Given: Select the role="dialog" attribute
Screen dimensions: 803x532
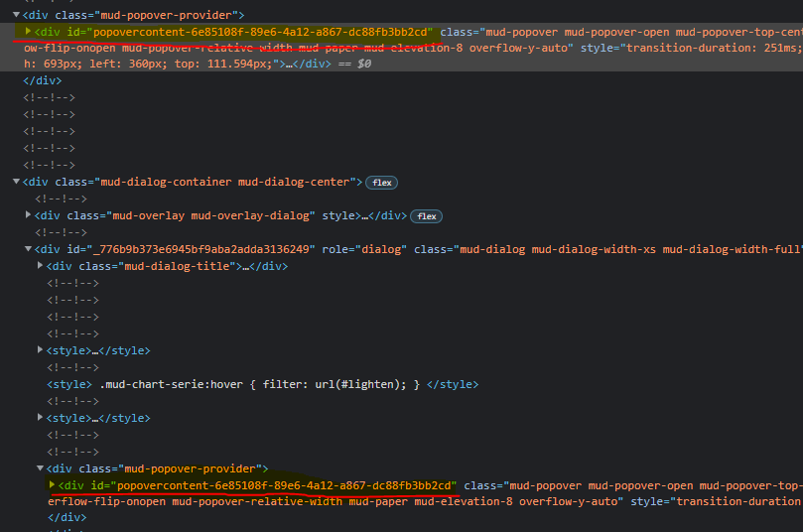Looking at the screenshot, I should pos(364,249).
